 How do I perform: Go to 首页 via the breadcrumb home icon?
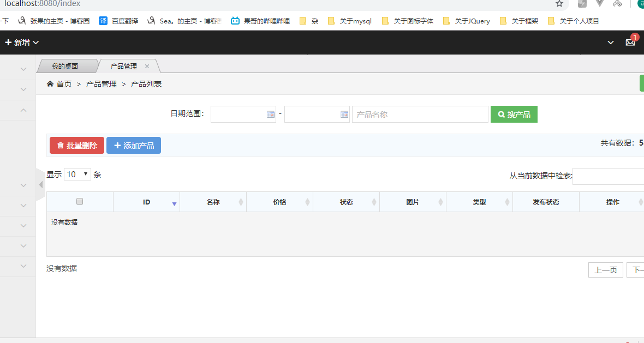[x=50, y=83]
